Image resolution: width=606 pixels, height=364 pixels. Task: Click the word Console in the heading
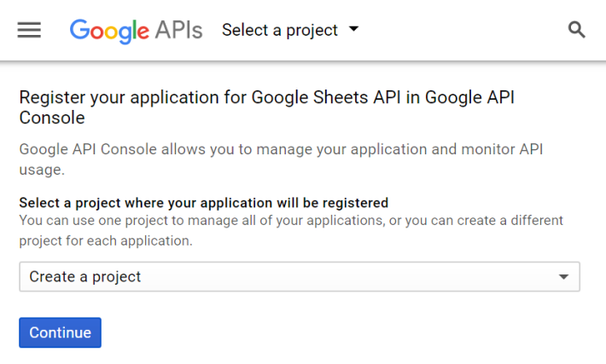pyautogui.click(x=52, y=118)
